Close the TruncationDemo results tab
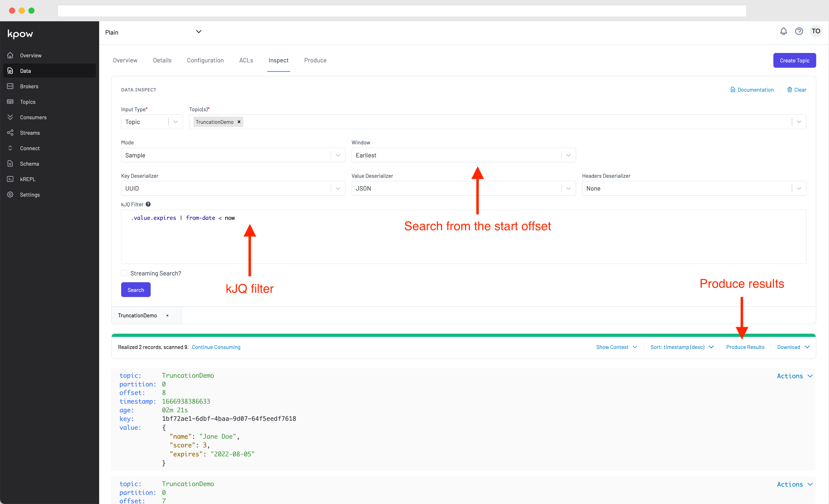The width and height of the screenshot is (829, 504). click(x=167, y=316)
